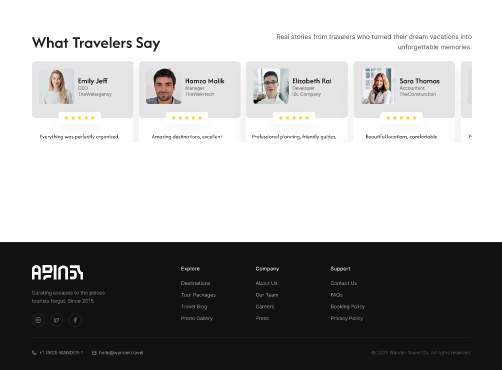Click the review text 'Beautiful locations, comfortable'

coord(401,137)
